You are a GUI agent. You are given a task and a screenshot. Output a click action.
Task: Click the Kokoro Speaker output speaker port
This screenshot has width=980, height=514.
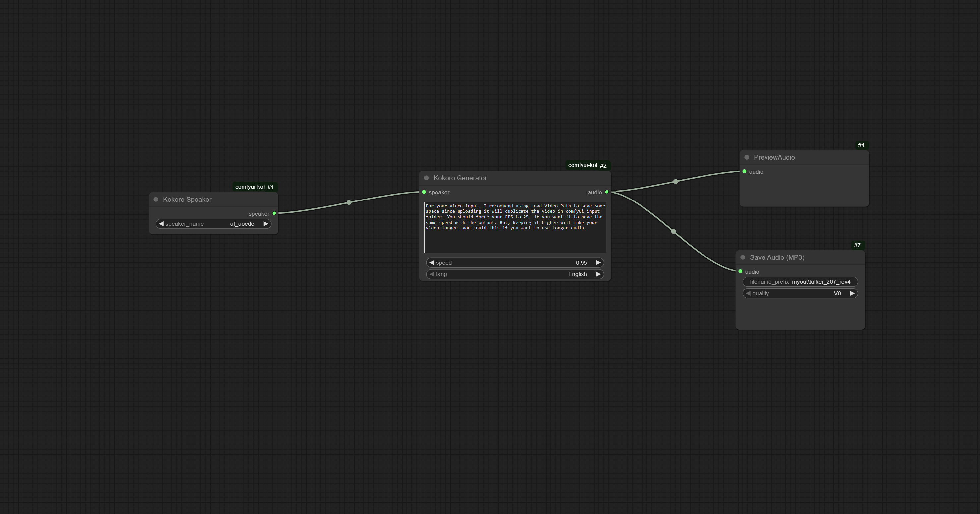point(274,213)
